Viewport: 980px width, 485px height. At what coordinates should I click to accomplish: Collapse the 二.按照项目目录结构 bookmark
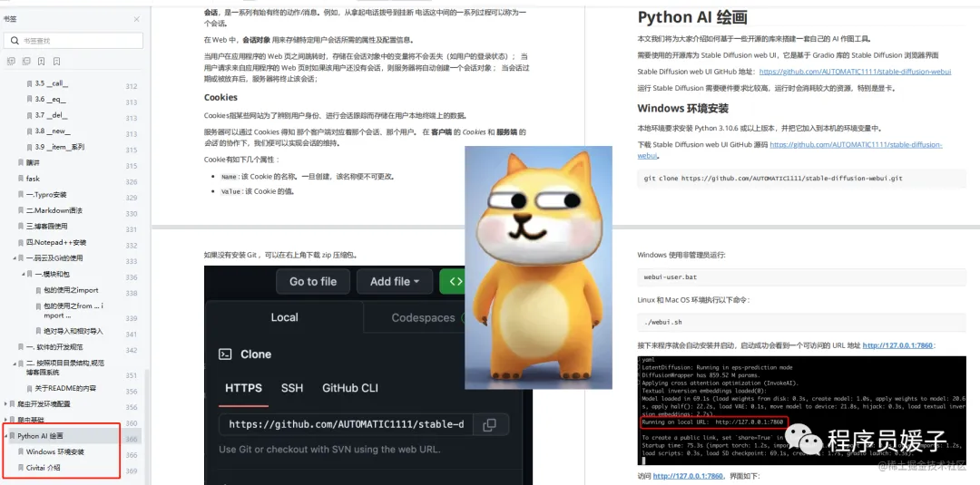pyautogui.click(x=15, y=364)
